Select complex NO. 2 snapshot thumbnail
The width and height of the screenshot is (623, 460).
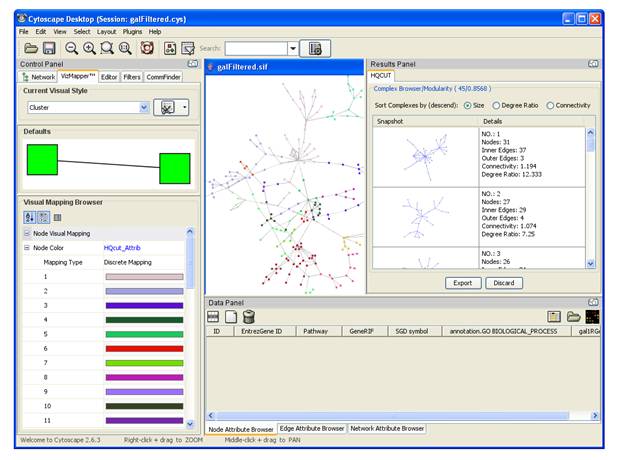pyautogui.click(x=426, y=217)
